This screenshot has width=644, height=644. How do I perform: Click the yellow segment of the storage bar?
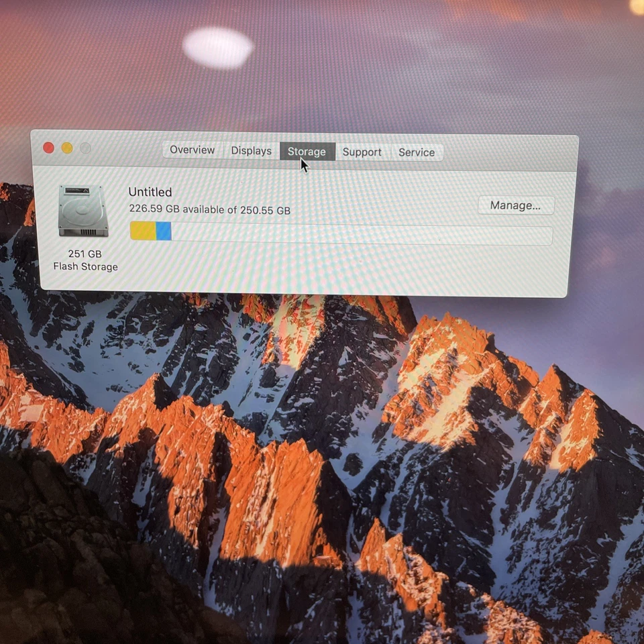click(143, 231)
